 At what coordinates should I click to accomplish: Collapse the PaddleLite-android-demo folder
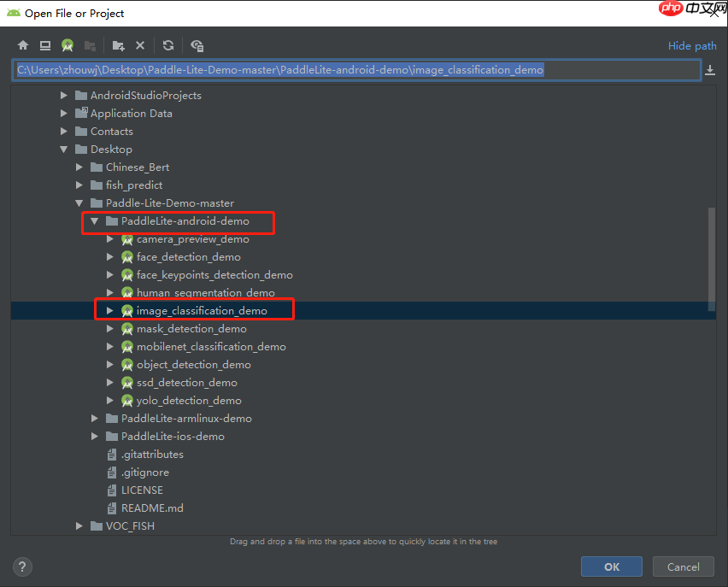pyautogui.click(x=95, y=221)
